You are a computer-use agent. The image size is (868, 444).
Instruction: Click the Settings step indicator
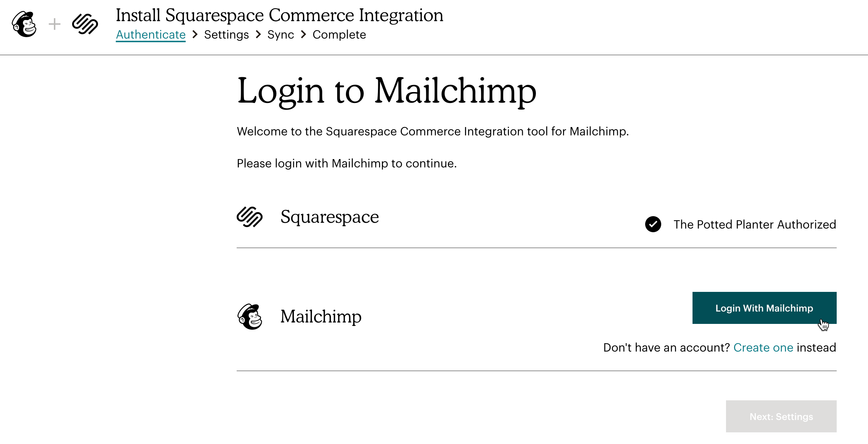[x=226, y=35]
